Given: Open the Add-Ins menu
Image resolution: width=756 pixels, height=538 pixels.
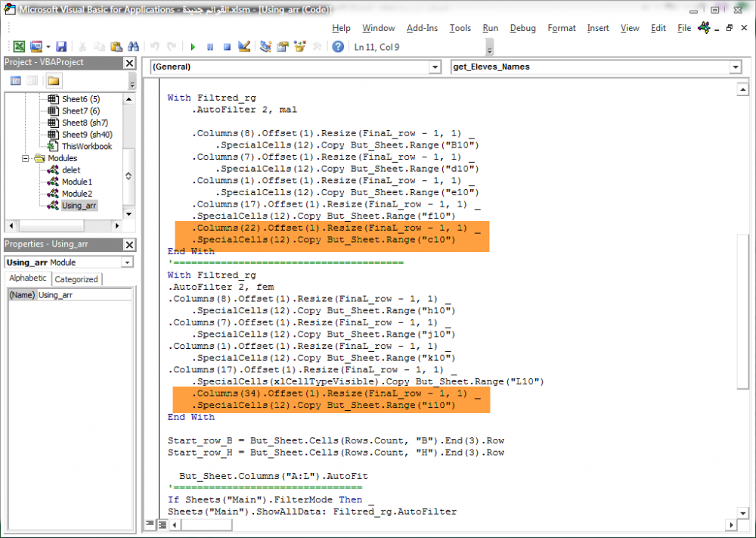Looking at the screenshot, I should point(422,28).
